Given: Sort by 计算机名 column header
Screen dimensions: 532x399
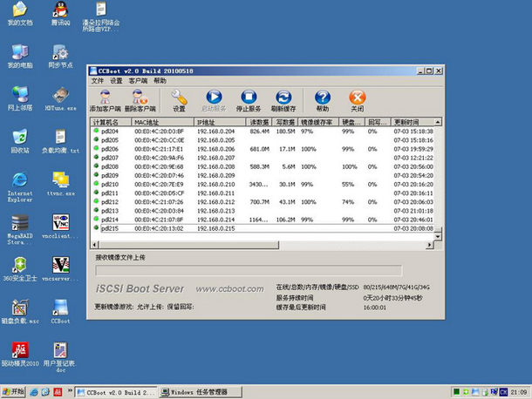Looking at the screenshot, I should click(x=111, y=122).
